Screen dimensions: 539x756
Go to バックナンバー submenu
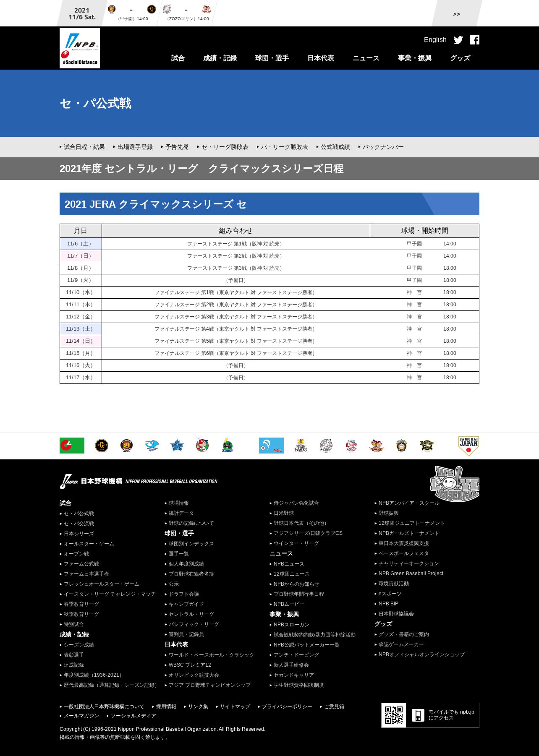pyautogui.click(x=381, y=147)
